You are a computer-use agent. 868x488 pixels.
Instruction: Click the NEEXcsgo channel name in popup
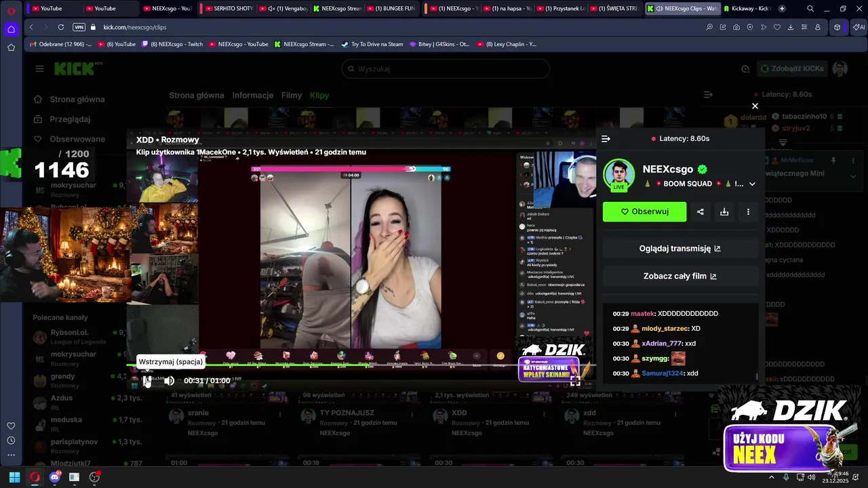tap(668, 169)
